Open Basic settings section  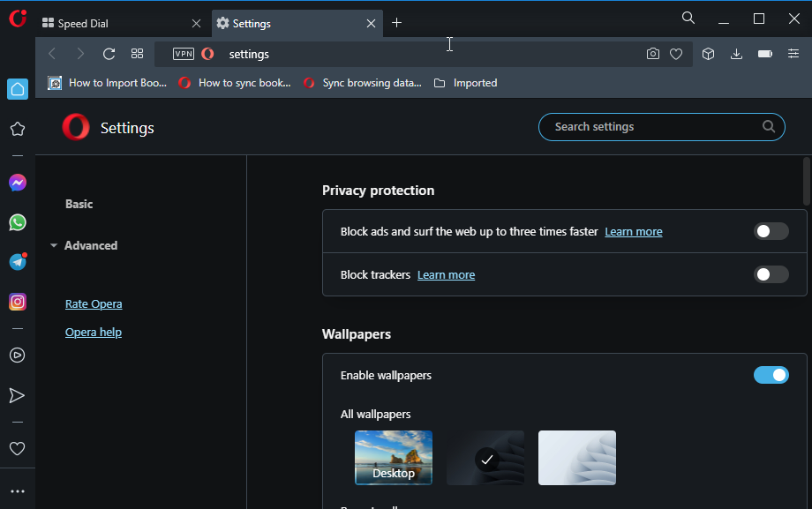pos(79,204)
